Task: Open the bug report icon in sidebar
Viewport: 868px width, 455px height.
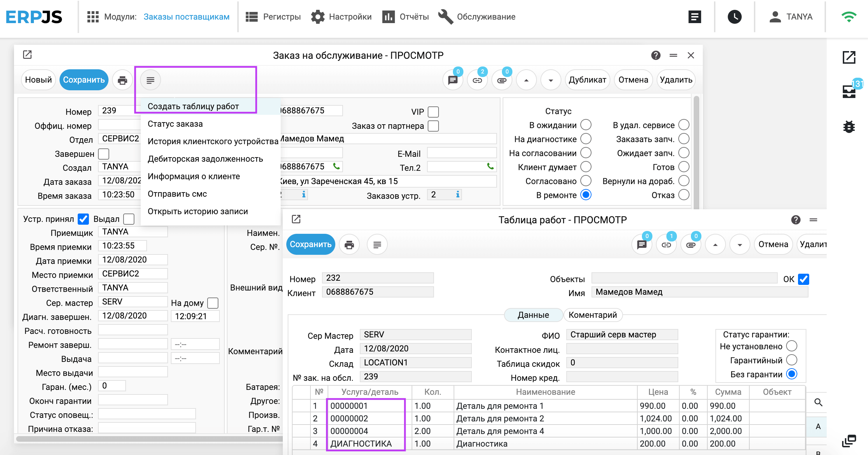Action: (x=849, y=126)
